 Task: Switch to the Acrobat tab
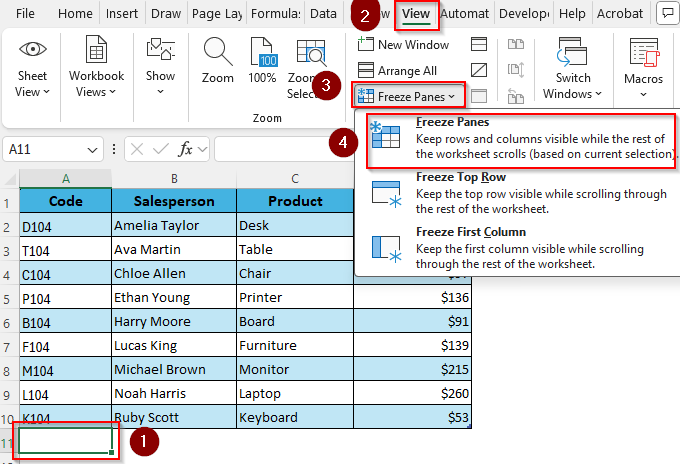pos(620,13)
